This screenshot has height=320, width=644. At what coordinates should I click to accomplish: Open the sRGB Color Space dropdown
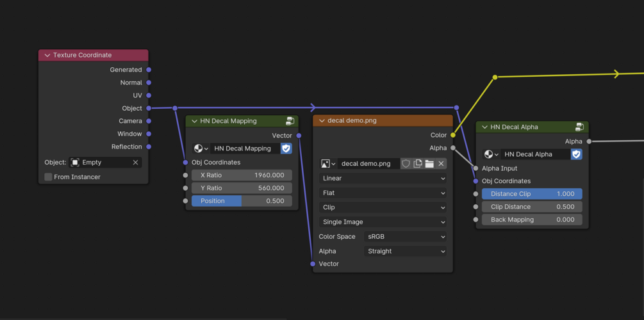tap(406, 237)
